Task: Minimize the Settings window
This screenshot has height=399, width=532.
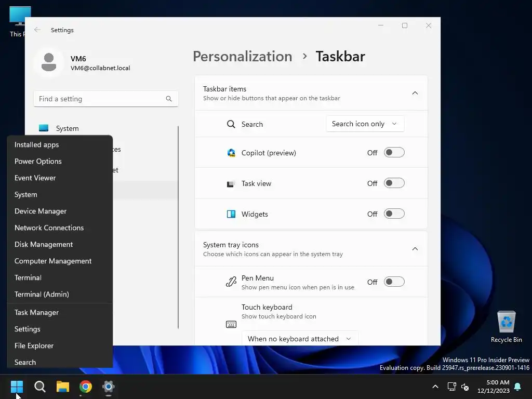Action: [381, 25]
